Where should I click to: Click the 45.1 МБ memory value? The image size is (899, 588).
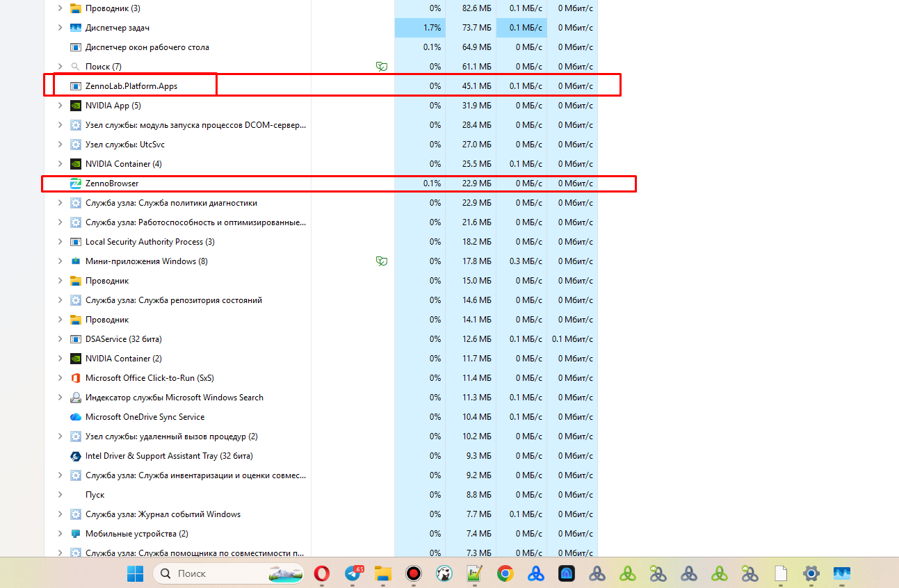(x=477, y=86)
